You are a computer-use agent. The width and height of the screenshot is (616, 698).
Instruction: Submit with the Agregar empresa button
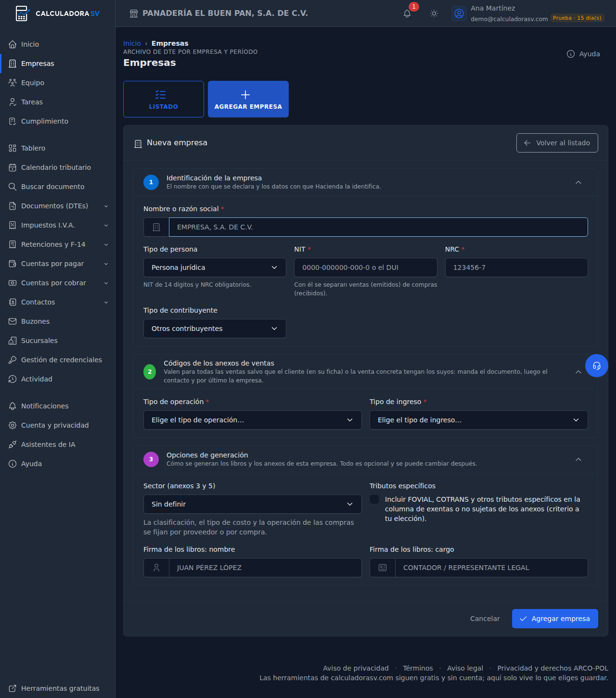555,619
